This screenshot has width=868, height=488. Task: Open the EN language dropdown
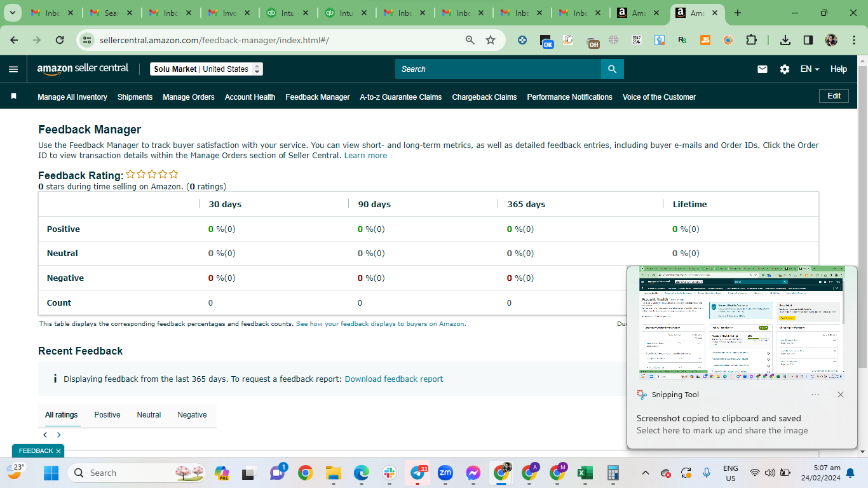pyautogui.click(x=810, y=69)
